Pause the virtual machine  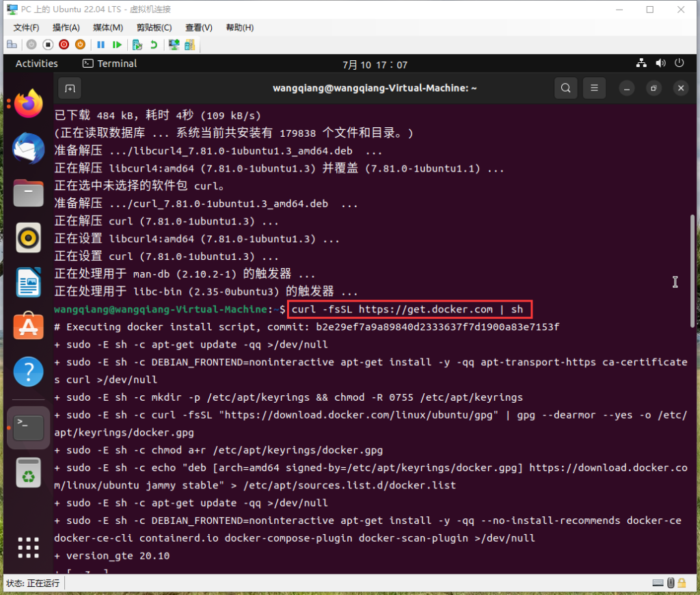tap(101, 44)
